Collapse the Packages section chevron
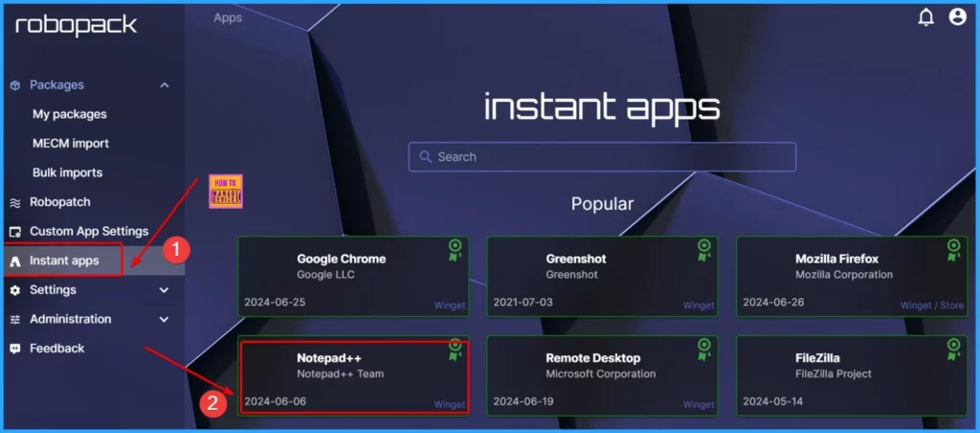The height and width of the screenshot is (433, 980). [x=165, y=85]
